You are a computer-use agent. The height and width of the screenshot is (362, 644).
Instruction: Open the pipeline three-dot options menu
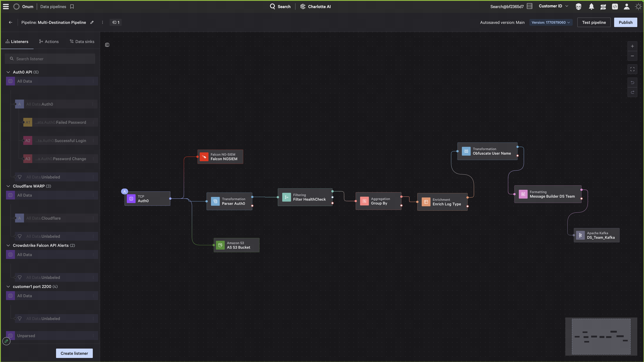pyautogui.click(x=103, y=22)
